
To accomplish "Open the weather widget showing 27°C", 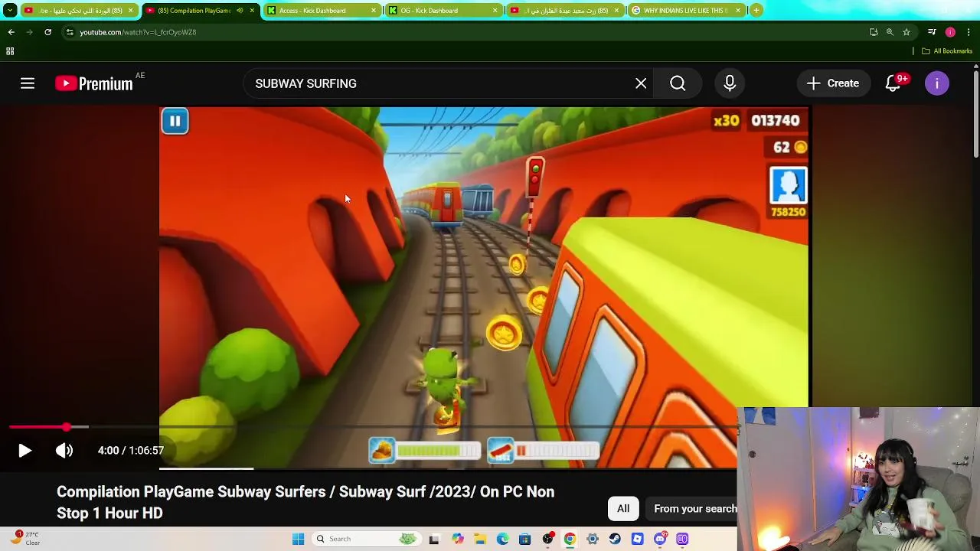I will coord(24,539).
